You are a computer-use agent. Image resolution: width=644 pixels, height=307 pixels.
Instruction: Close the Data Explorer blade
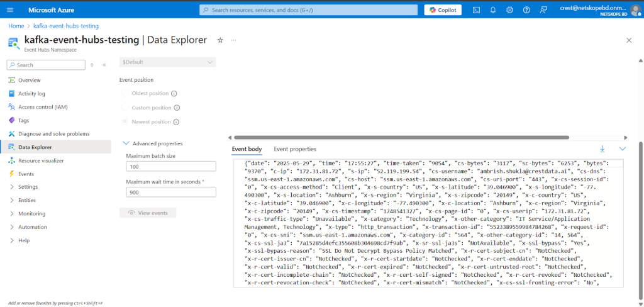[x=629, y=40]
